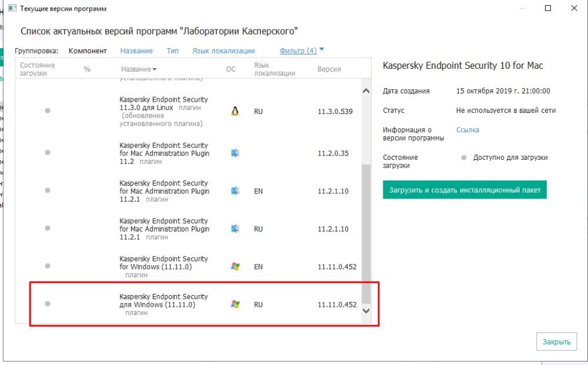Click Windows flag icon in EN 11.11.0 row
This screenshot has height=365, width=588.
(x=235, y=266)
